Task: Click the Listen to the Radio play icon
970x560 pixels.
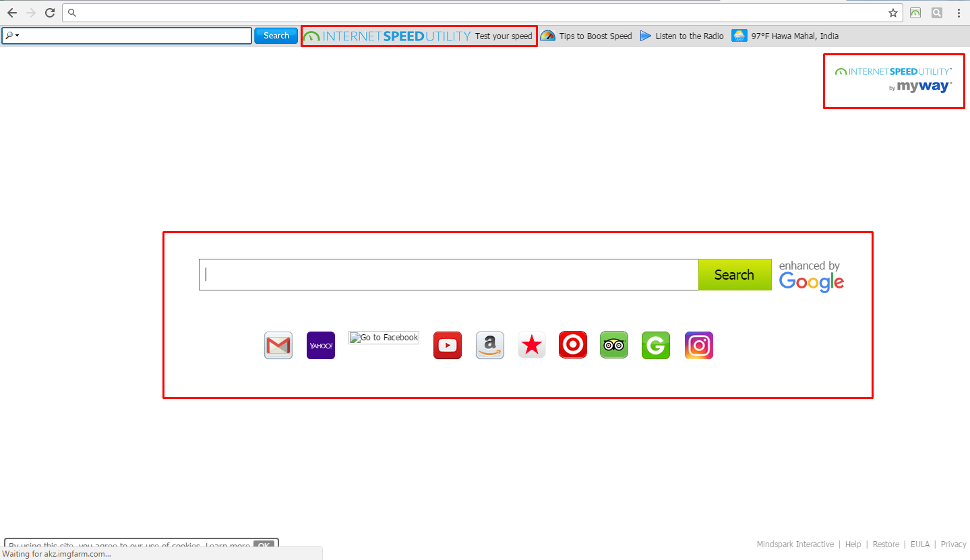Action: click(x=646, y=36)
